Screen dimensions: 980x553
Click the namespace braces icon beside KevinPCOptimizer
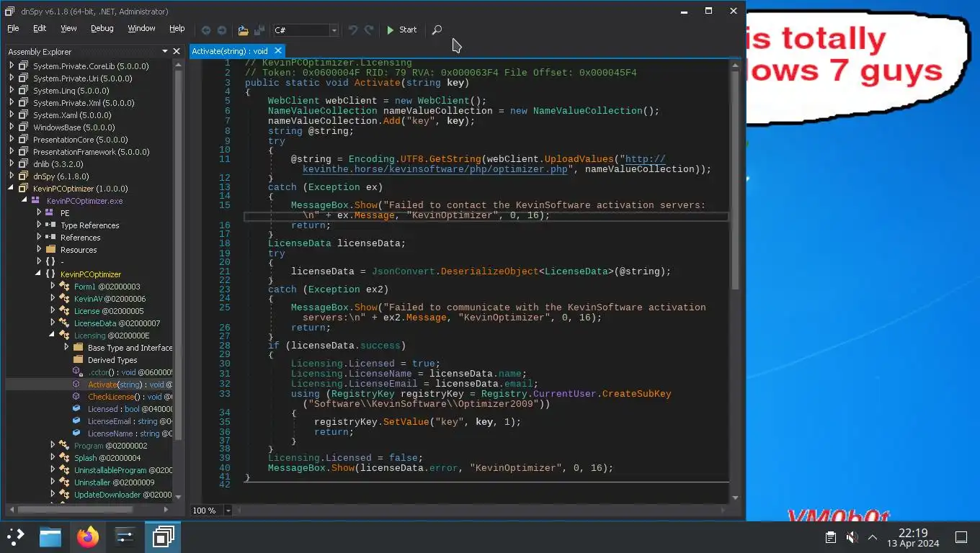(50, 274)
